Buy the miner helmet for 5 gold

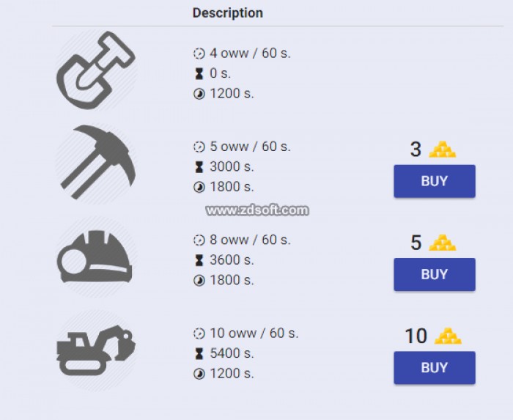point(435,274)
